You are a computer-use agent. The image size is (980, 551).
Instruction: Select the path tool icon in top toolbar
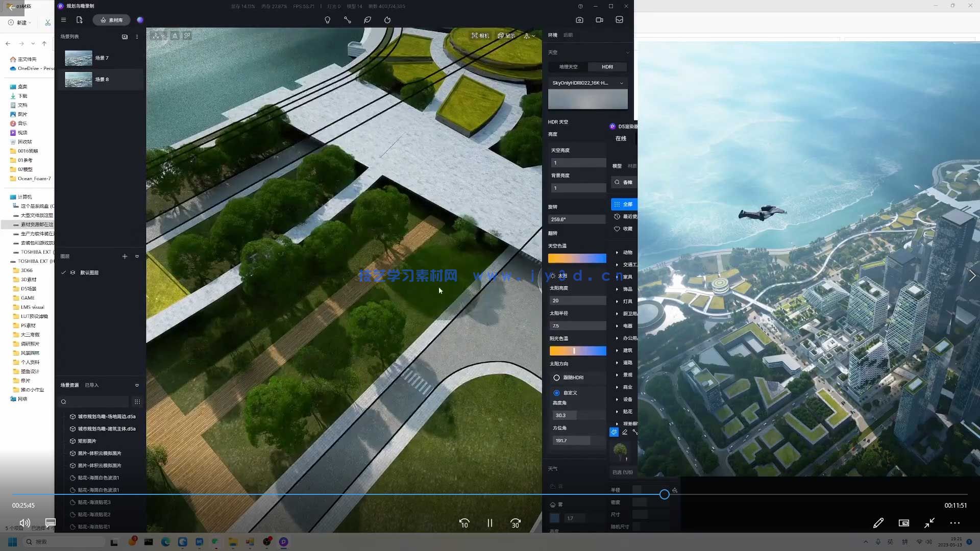pos(348,20)
